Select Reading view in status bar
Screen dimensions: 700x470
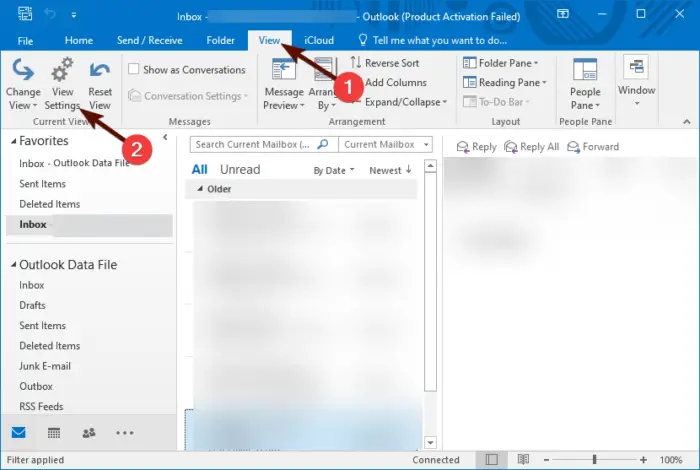tap(523, 459)
